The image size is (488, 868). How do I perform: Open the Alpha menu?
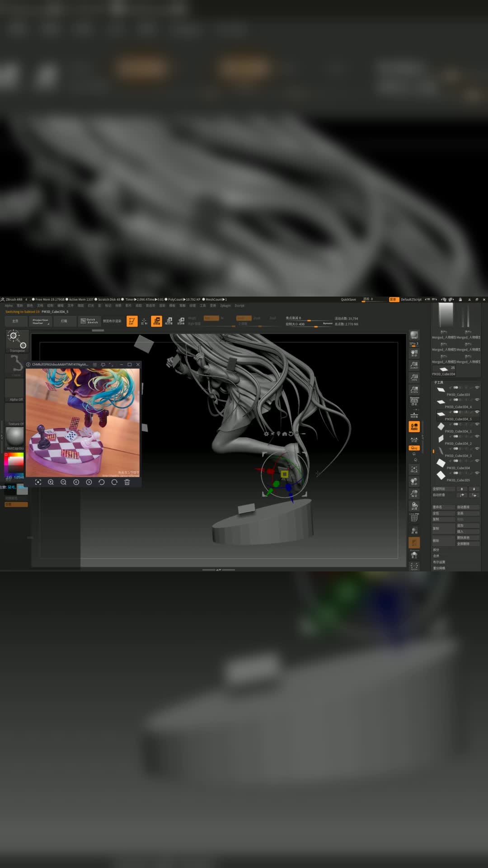click(x=9, y=306)
